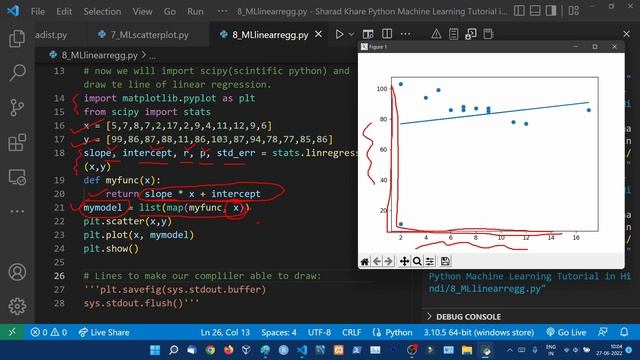Screen dimensions: 640x360
Task: Click the warning triangle icon in panel toolbar
Action: [436, 34]
